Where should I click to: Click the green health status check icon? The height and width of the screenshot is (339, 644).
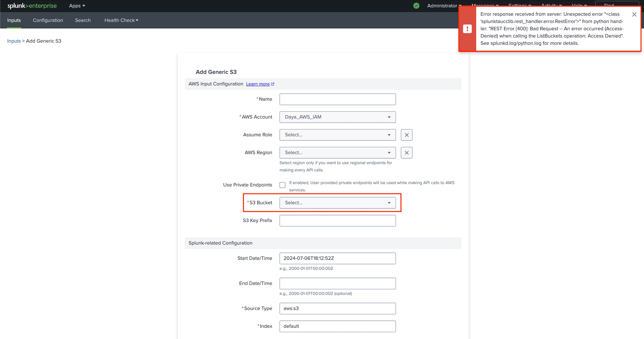click(416, 6)
